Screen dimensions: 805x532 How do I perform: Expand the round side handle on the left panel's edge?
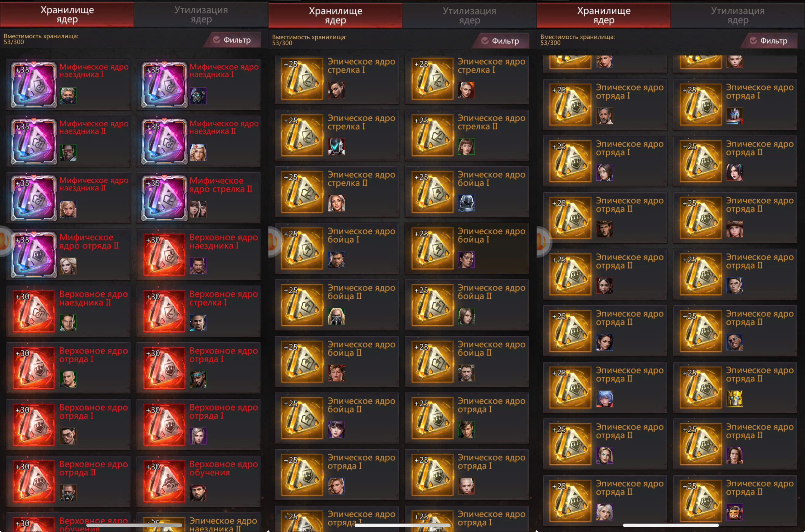(5, 241)
